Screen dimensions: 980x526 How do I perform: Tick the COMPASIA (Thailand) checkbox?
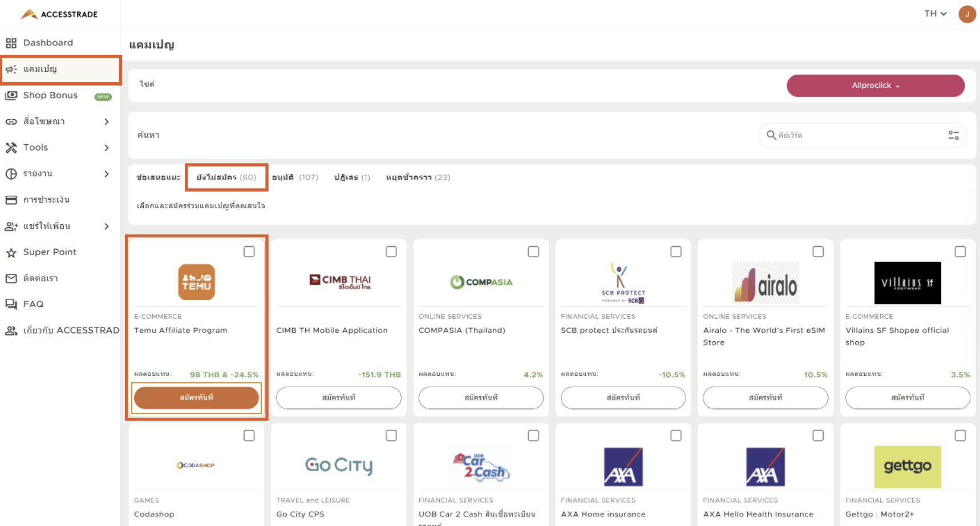(x=533, y=252)
